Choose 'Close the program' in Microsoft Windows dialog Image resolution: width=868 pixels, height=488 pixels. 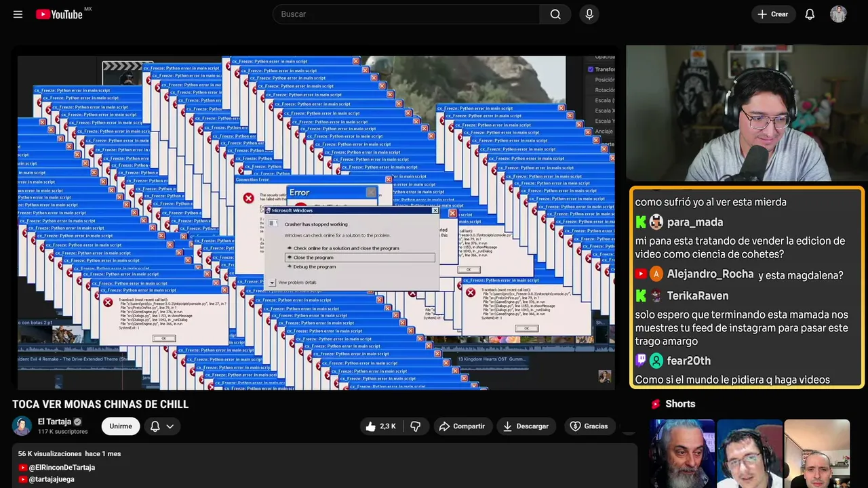360,258
